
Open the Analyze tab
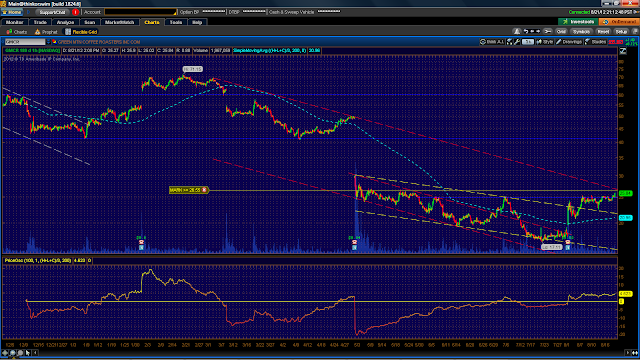(65, 22)
